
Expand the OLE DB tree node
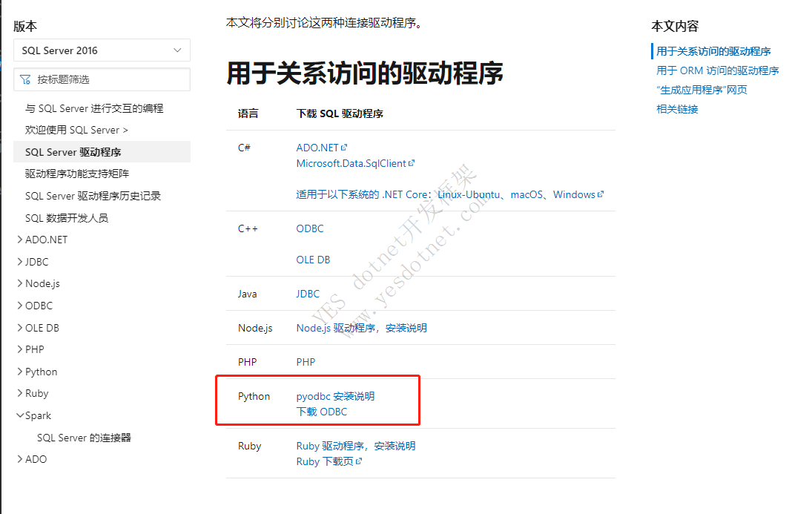coord(20,328)
